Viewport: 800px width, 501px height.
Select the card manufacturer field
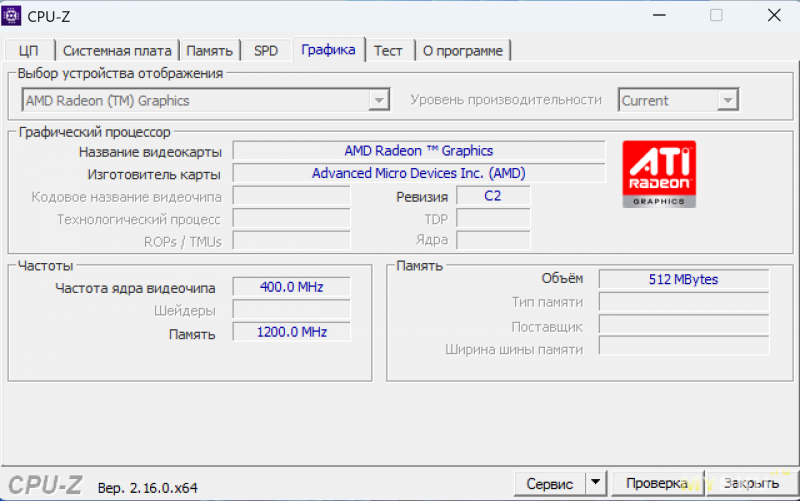click(x=418, y=173)
